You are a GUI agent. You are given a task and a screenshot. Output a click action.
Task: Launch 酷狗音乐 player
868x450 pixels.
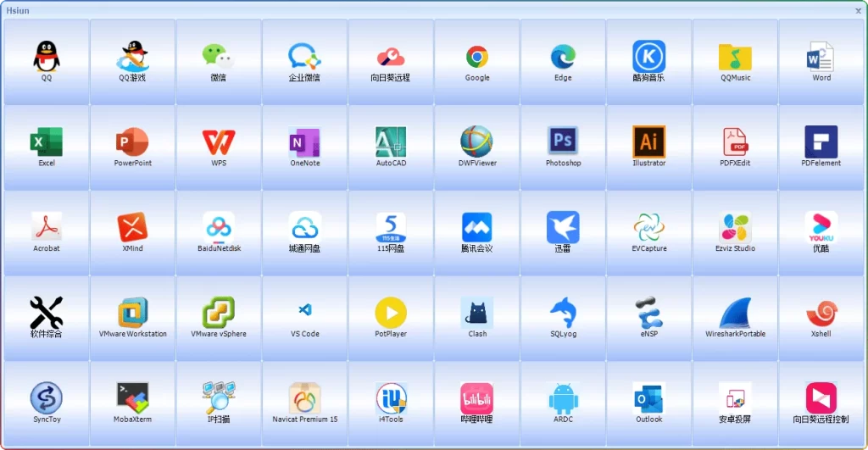(648, 61)
